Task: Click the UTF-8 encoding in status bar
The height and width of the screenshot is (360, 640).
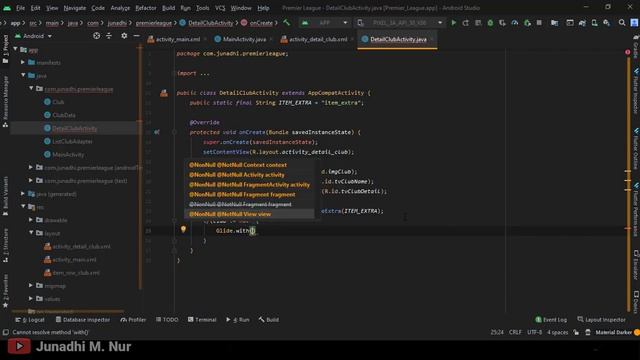Action: coord(534,332)
